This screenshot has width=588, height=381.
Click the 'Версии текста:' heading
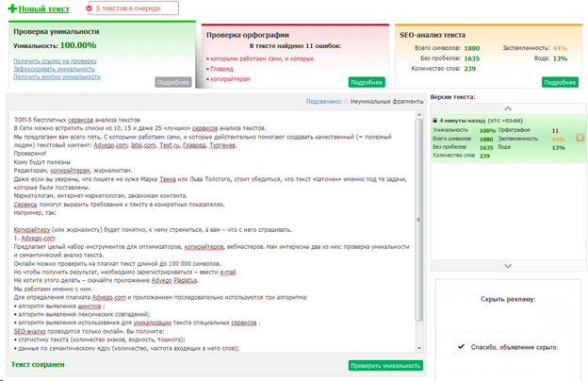coord(452,97)
